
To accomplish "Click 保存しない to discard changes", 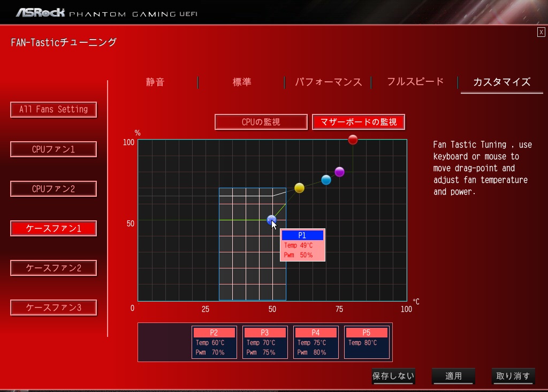I will pos(393,376).
